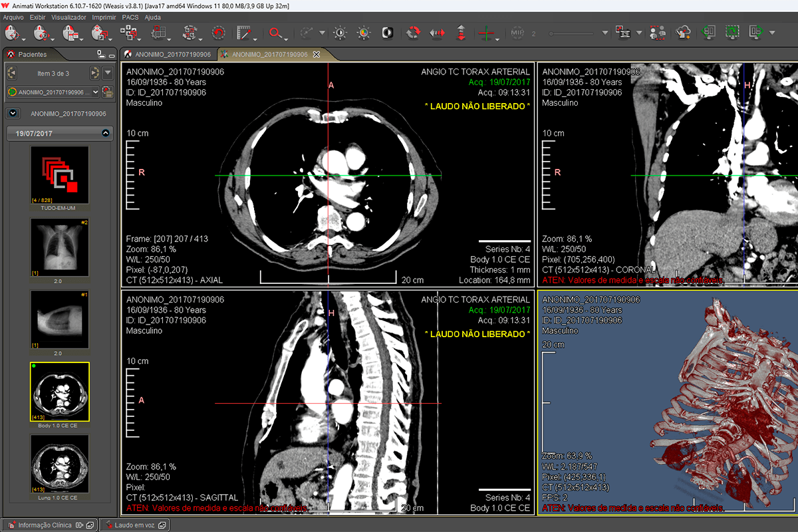Select the mouse wheel action tool
The width and height of the screenshot is (798, 532).
coord(98,32)
